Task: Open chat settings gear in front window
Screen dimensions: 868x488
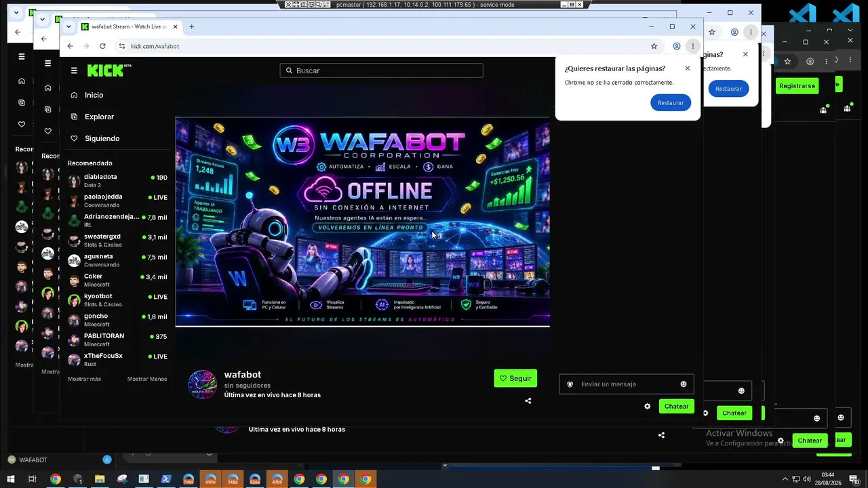Action: (647, 406)
